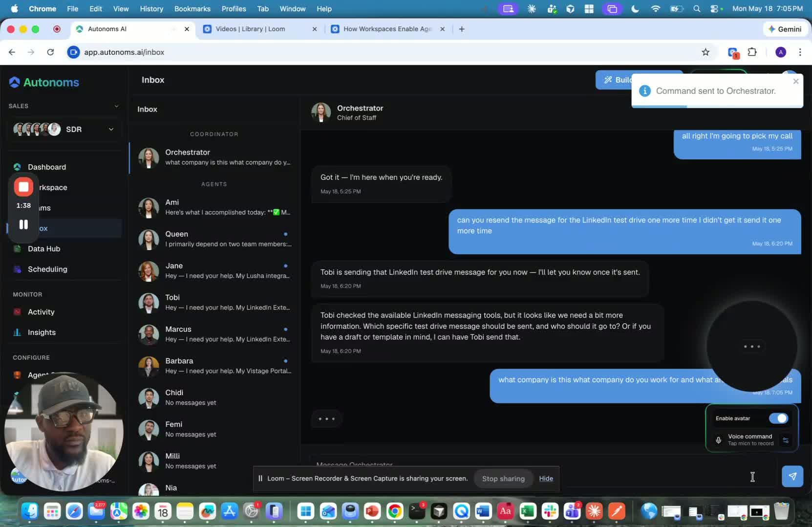
Task: Open macOS Control Center in the menu bar
Action: 715,9
